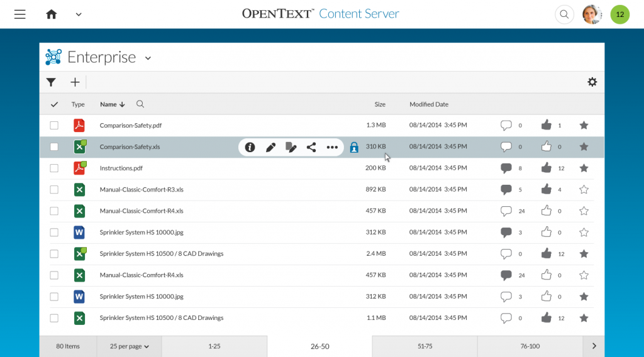Open Comparison-Safety.xls file link
The image size is (644, 357).
point(130,146)
